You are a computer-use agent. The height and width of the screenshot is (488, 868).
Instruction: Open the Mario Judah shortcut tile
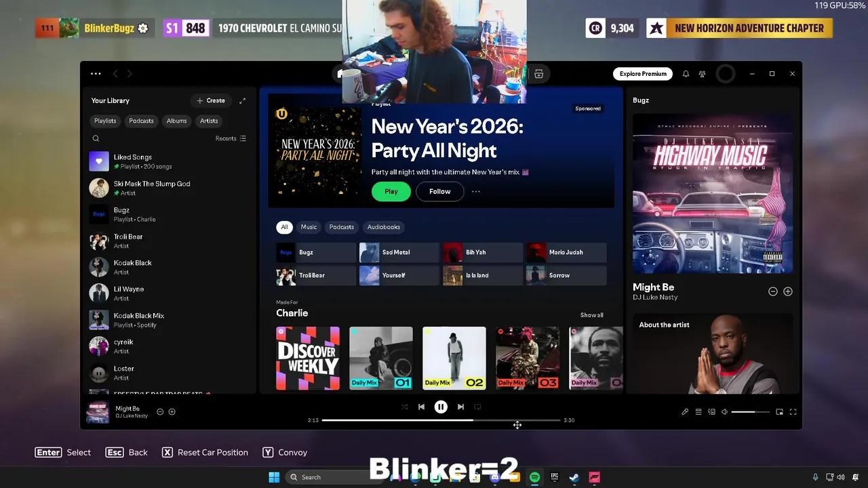pos(566,252)
